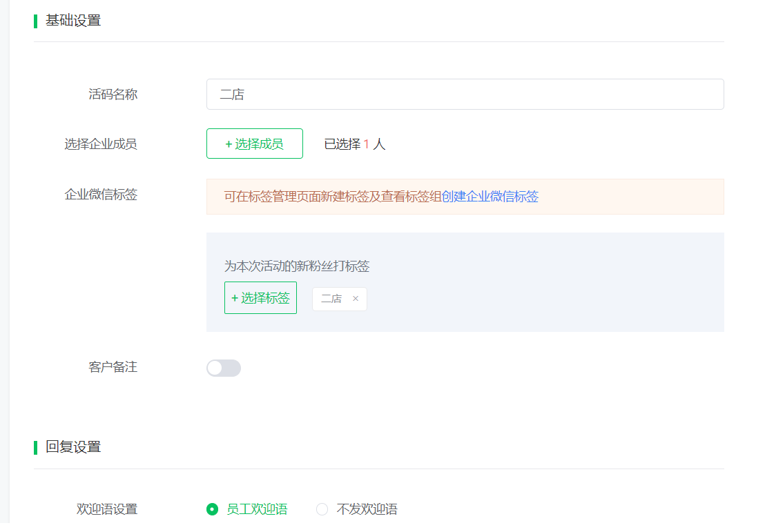The image size is (765, 532).
Task: Click the +选择成员 button
Action: [x=255, y=144]
